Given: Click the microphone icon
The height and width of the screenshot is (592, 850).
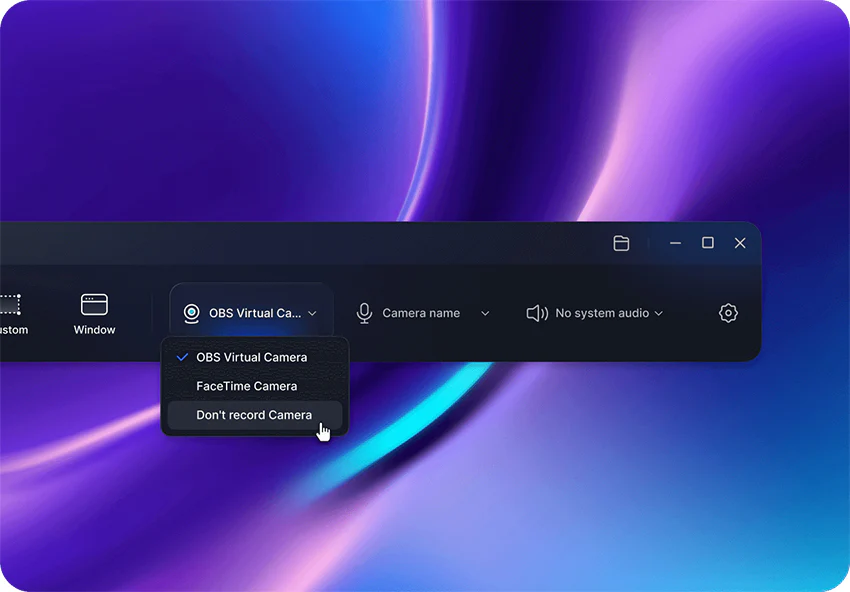Looking at the screenshot, I should (x=364, y=313).
